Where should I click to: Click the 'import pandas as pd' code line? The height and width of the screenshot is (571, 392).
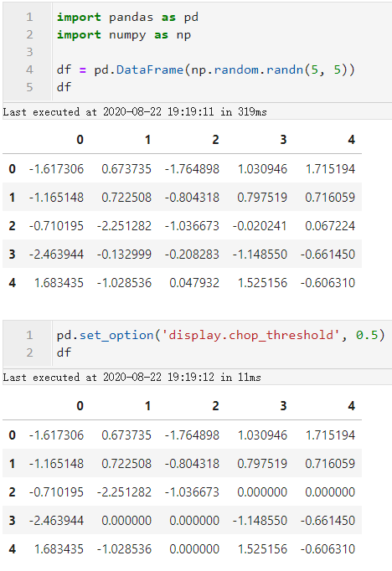pyautogui.click(x=127, y=17)
